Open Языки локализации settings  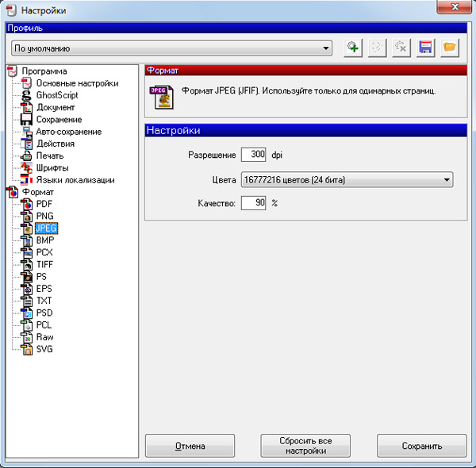[x=75, y=180]
